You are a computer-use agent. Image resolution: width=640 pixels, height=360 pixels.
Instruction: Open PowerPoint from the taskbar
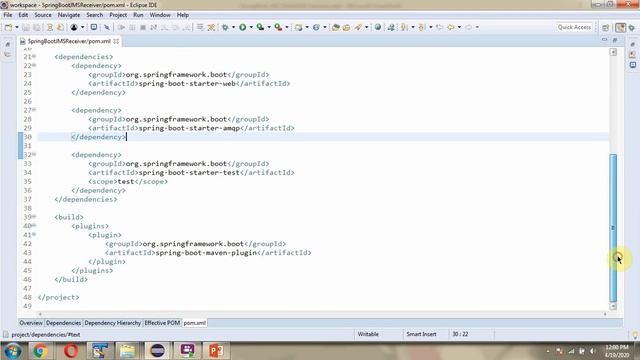(x=216, y=351)
